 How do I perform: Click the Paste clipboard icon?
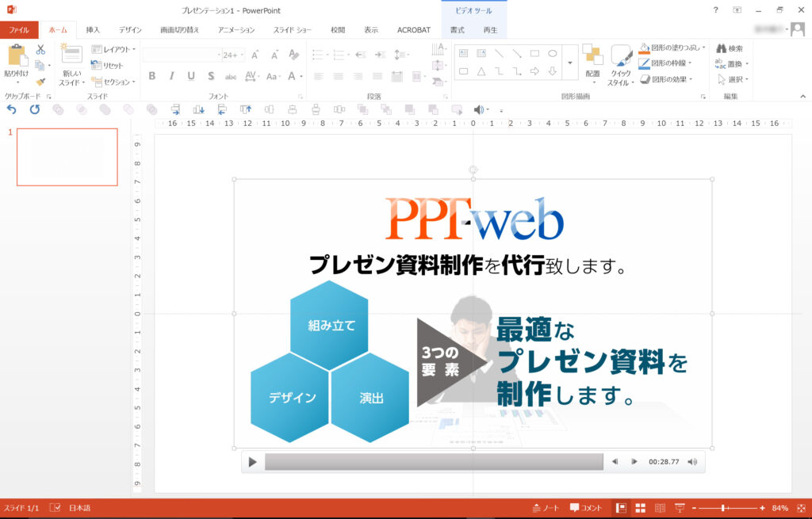[x=17, y=56]
